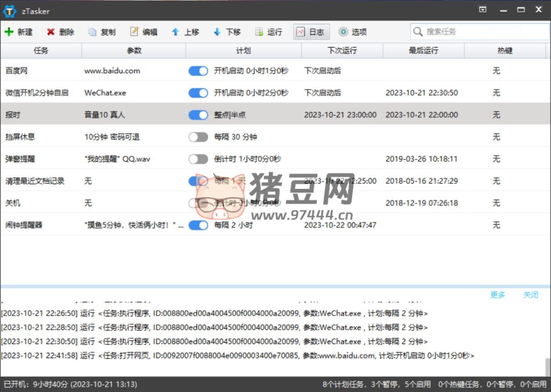Click the 新建 (New) toolbar button

pyautogui.click(x=19, y=32)
